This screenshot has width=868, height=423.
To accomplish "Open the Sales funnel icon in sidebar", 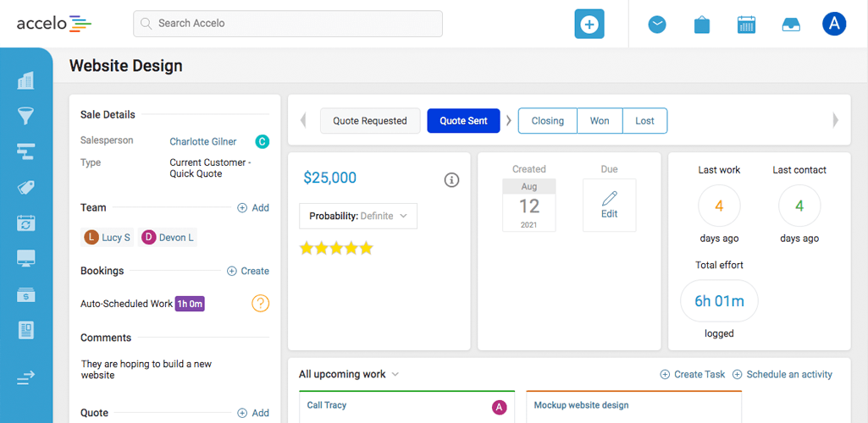I will [x=25, y=116].
